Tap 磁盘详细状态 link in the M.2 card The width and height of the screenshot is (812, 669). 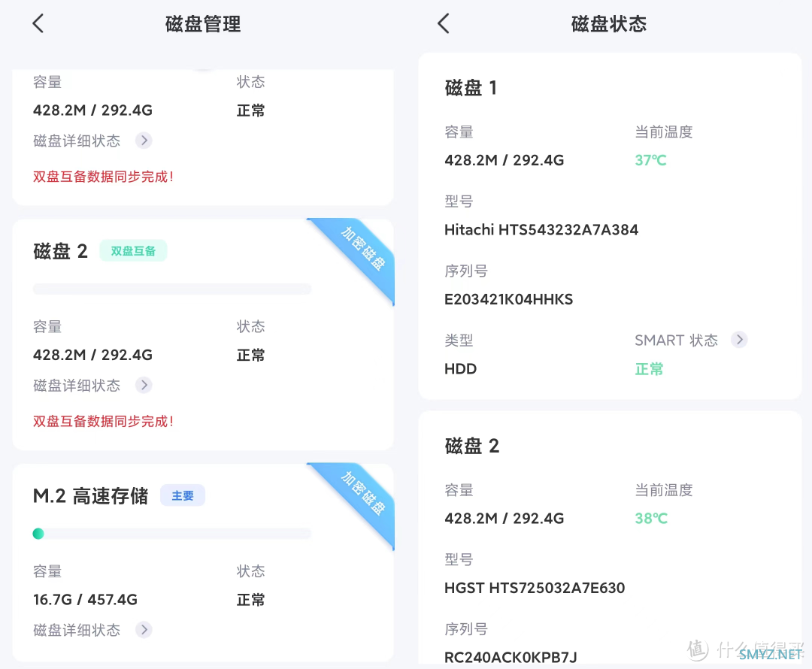pyautogui.click(x=77, y=630)
